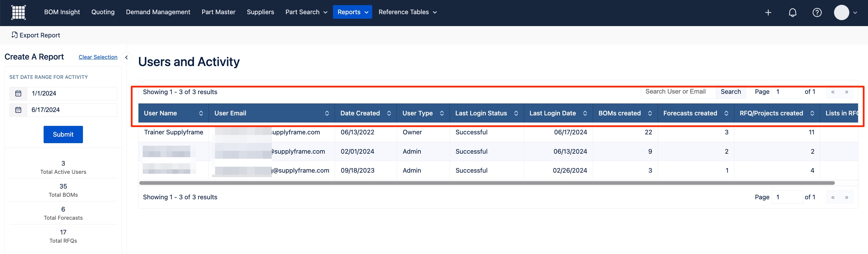Sort by Last Login Date arrows
The width and height of the screenshot is (868, 254).
coord(585,113)
